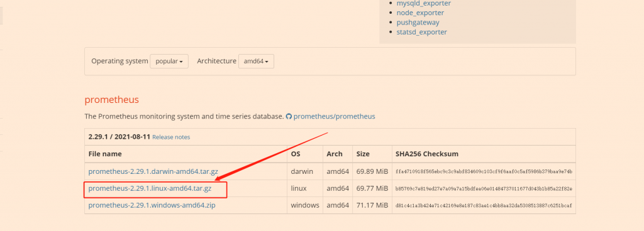Click the 2.29.1 / 2021-08-11 version label
Viewport: 644px width, 231px height.
click(119, 137)
